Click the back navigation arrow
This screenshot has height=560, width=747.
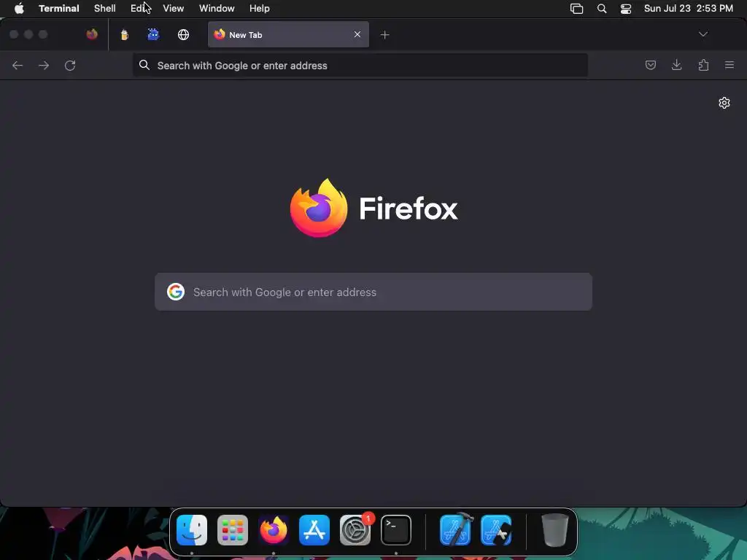(x=18, y=65)
